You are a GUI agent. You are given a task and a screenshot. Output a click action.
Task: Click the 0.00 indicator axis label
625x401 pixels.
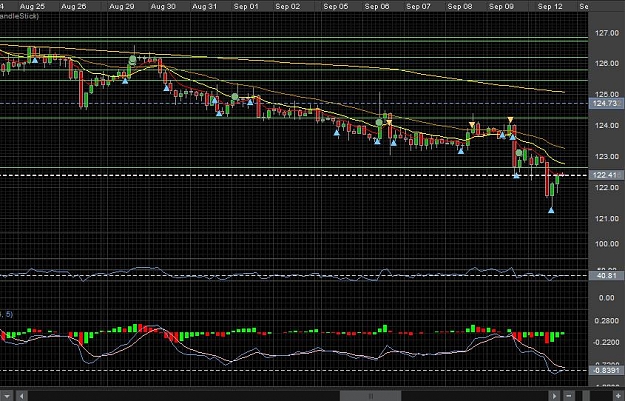click(607, 298)
